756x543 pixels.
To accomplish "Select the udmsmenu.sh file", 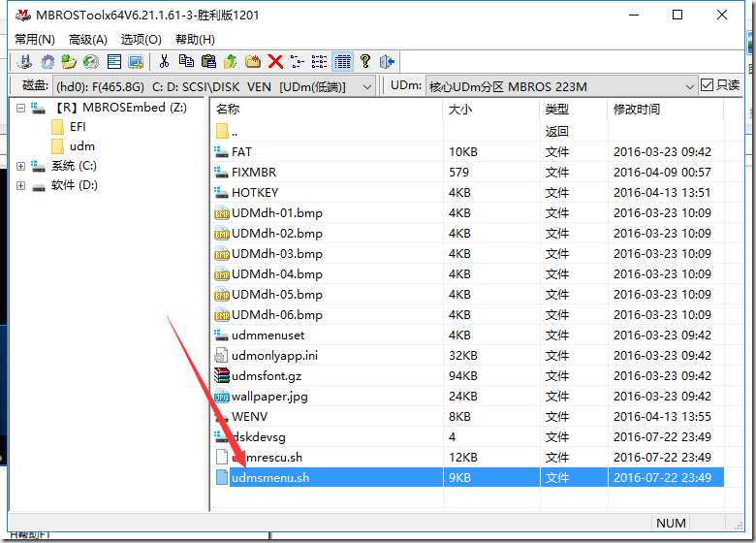I will (x=270, y=477).
